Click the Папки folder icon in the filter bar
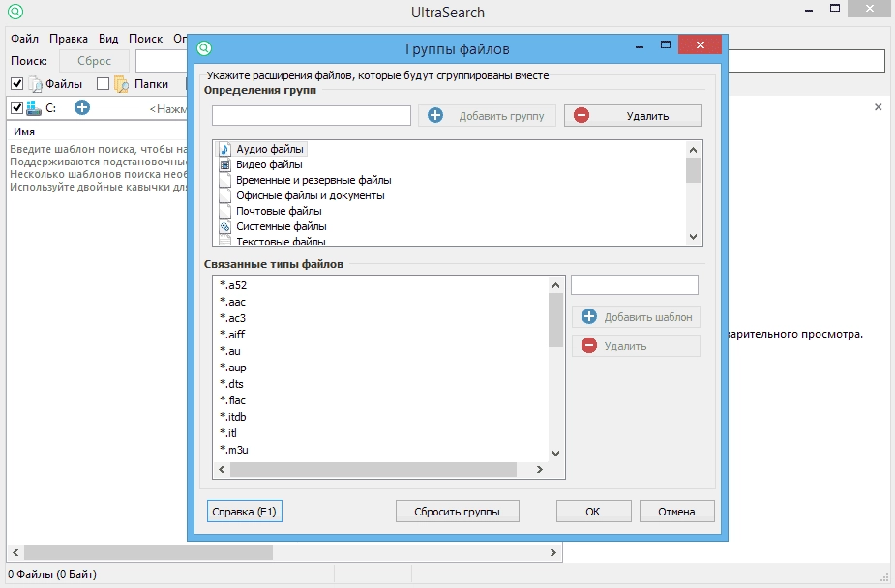This screenshot has height=588, width=895. coord(121,84)
